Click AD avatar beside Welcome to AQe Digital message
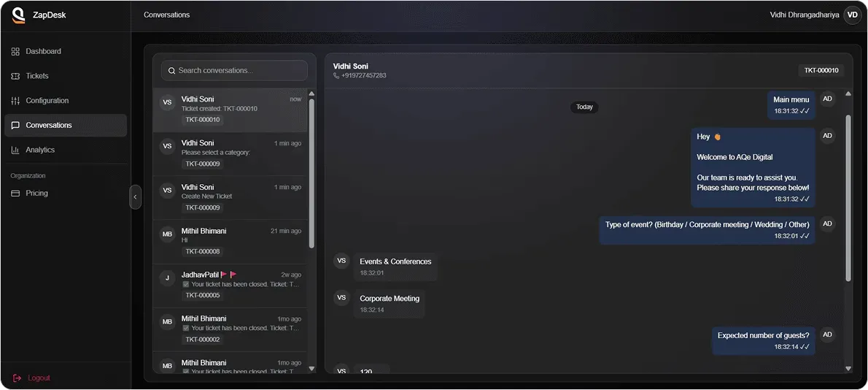868x390 pixels. [x=828, y=136]
